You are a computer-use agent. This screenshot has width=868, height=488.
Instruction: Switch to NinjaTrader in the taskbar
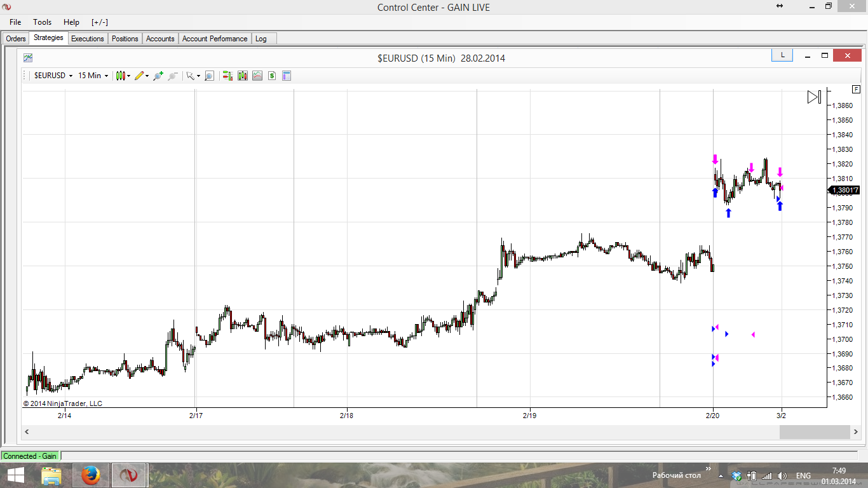point(130,475)
